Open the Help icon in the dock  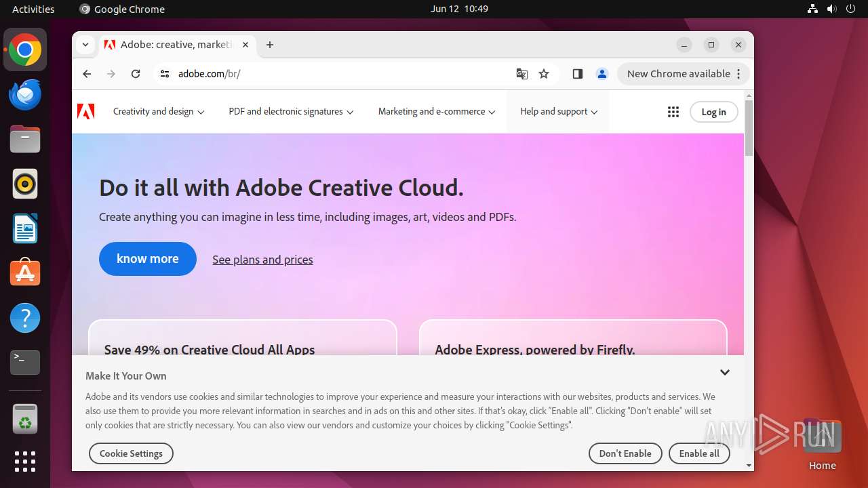click(x=25, y=318)
